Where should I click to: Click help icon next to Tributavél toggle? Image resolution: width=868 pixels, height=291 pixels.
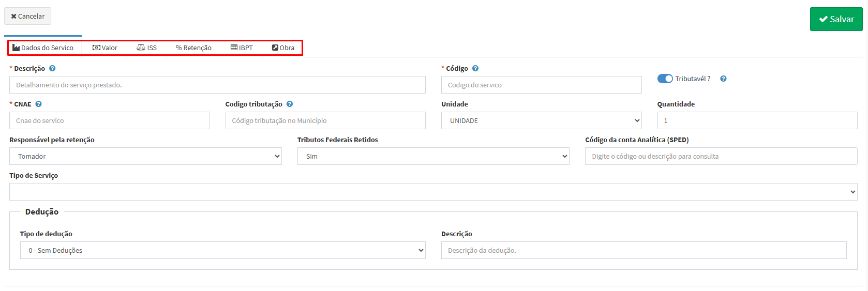pos(723,79)
